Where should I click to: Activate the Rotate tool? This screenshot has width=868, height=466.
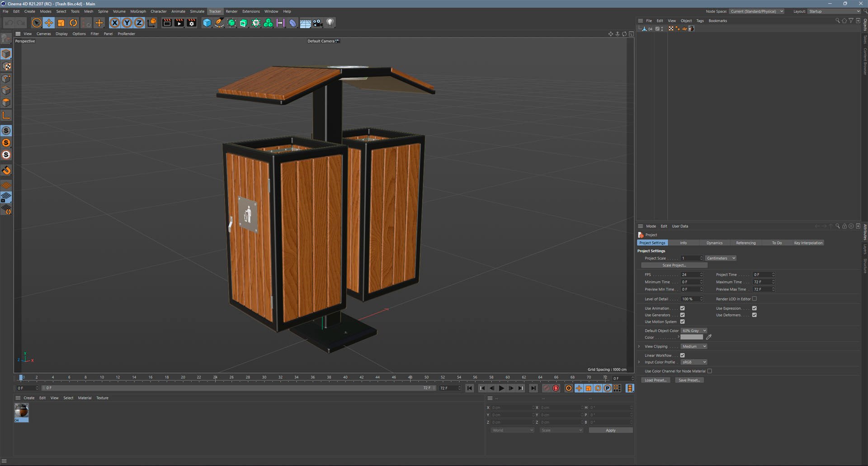coord(73,23)
